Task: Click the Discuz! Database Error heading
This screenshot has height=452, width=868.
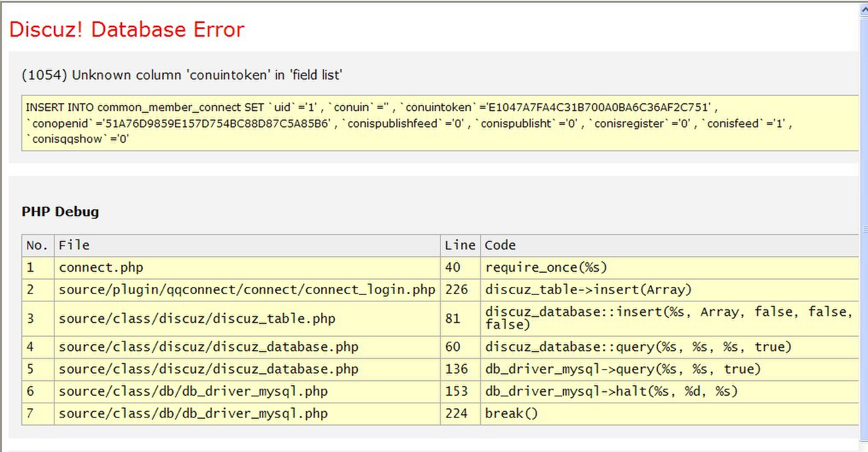Action: (126, 29)
